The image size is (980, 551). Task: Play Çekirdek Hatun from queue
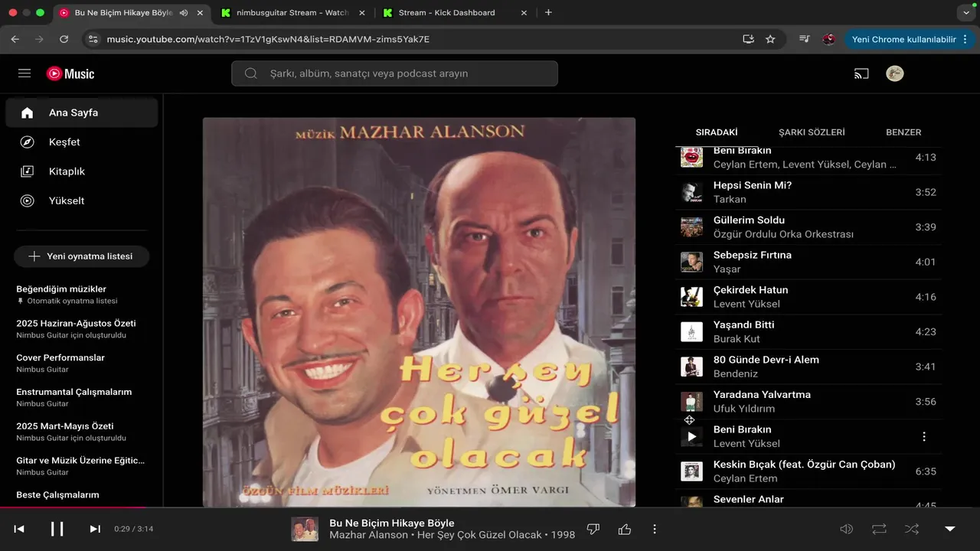click(x=808, y=297)
